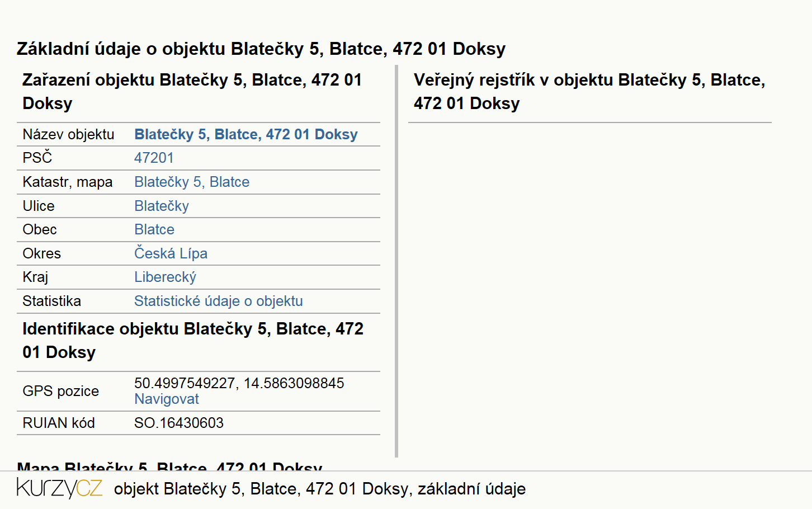Select the RUIAN kód value SO.16430603
The width and height of the screenshot is (812, 509).
(179, 423)
